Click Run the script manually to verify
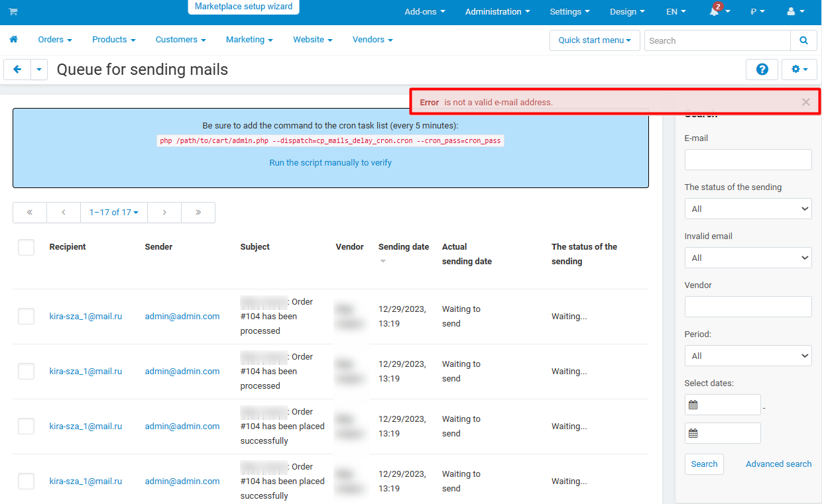 330,163
